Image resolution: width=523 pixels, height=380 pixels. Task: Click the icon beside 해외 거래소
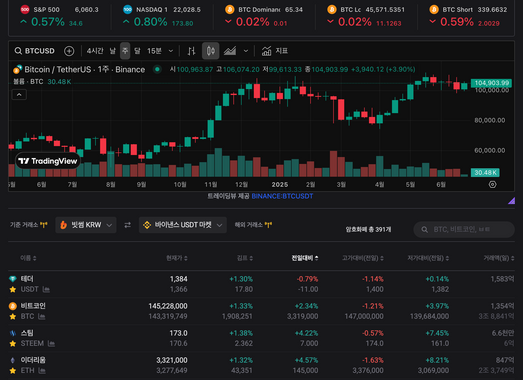click(x=268, y=225)
